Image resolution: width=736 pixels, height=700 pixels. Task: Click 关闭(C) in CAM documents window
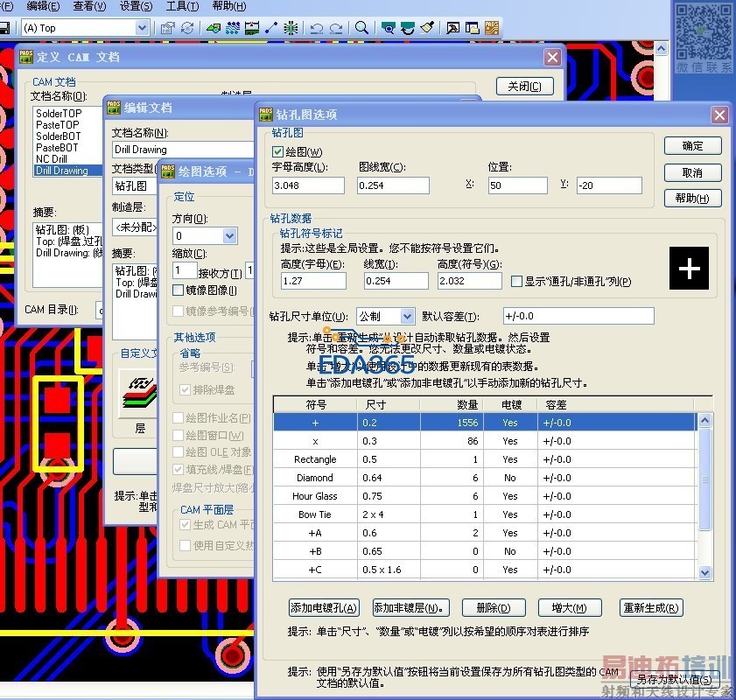[525, 87]
